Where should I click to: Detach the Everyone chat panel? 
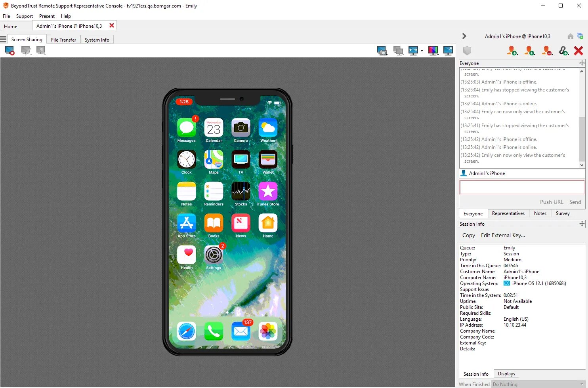582,63
